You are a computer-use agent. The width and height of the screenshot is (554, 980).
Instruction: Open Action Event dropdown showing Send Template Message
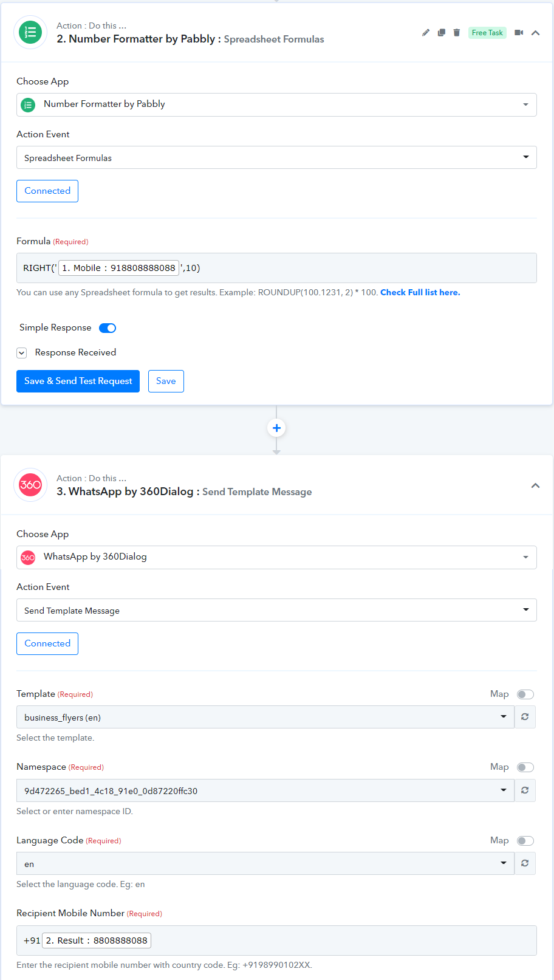[276, 610]
